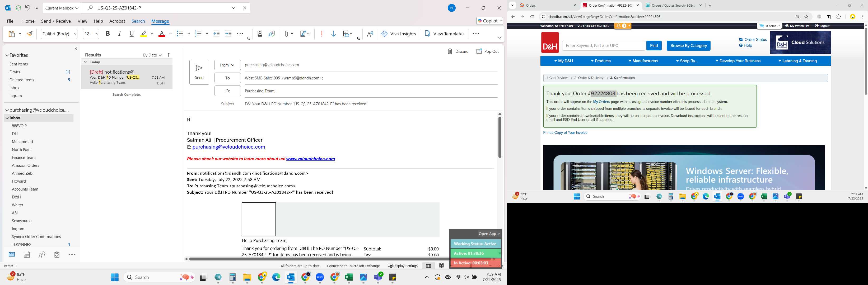
Task: Open the From address dropdown
Action: coord(227,65)
